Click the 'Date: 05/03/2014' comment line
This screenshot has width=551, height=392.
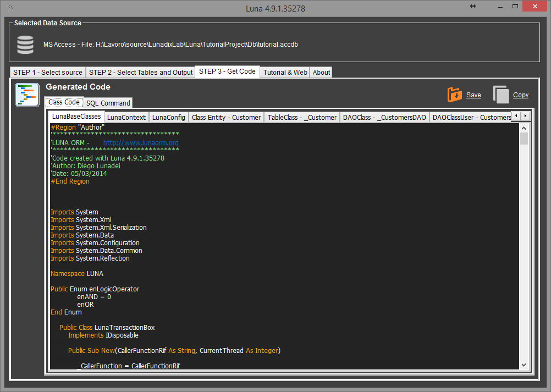(79, 174)
